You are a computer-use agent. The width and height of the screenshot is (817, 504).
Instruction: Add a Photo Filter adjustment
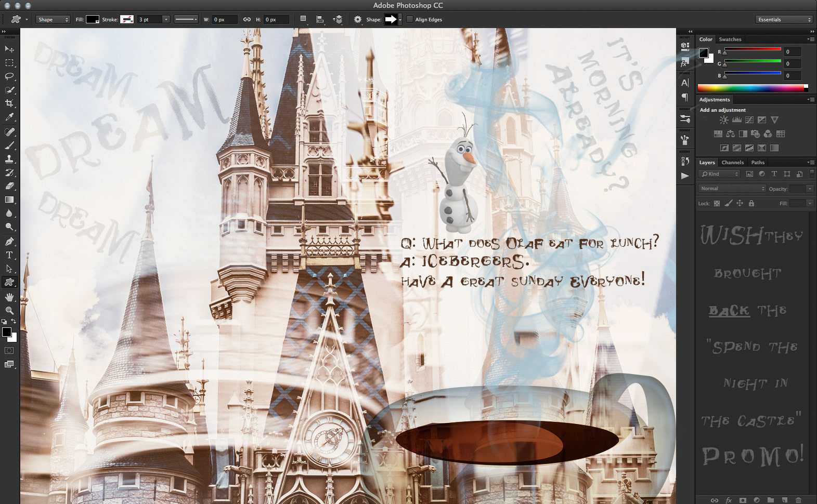point(755,134)
